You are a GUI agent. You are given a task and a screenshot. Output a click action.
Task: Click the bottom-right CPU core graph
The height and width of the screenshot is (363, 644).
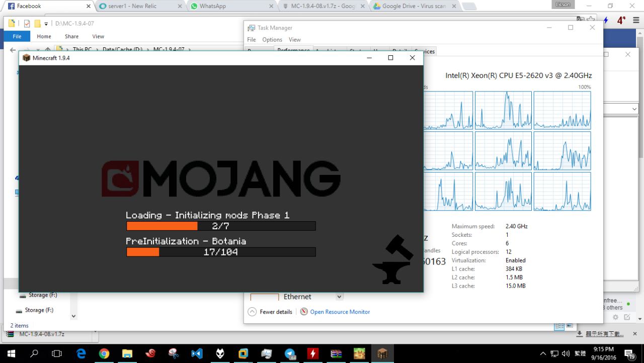[x=562, y=192]
